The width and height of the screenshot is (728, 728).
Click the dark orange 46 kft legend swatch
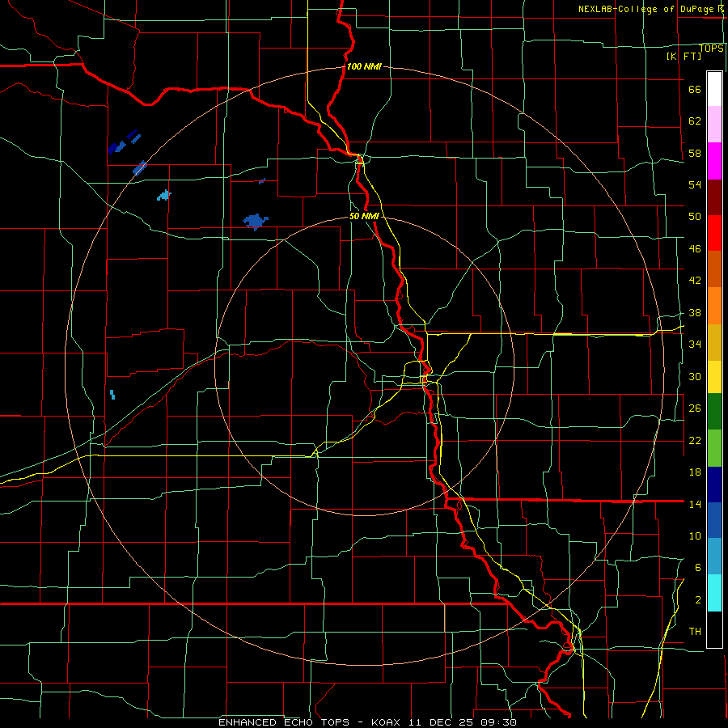714,269
